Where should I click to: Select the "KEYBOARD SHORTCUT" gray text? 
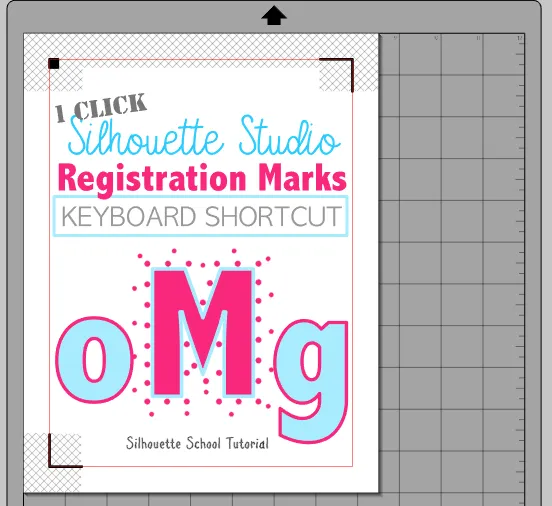pos(201,216)
